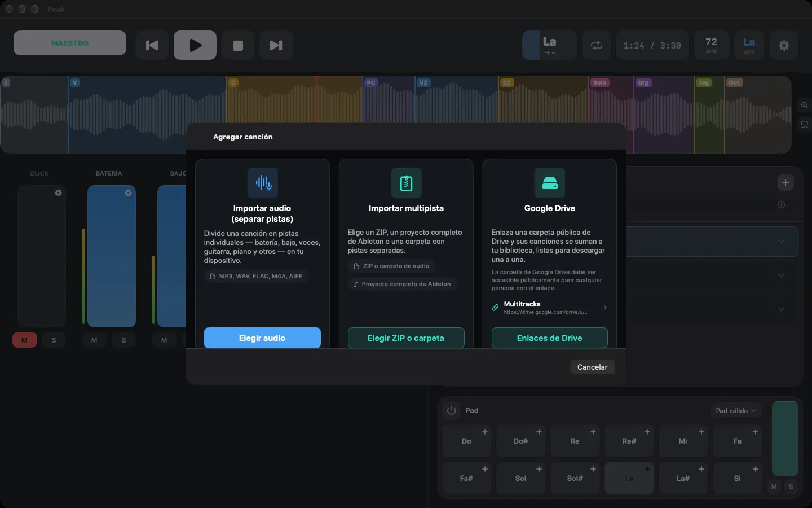Click the plus button in the right panel
This screenshot has height=508, width=812.
click(x=785, y=182)
